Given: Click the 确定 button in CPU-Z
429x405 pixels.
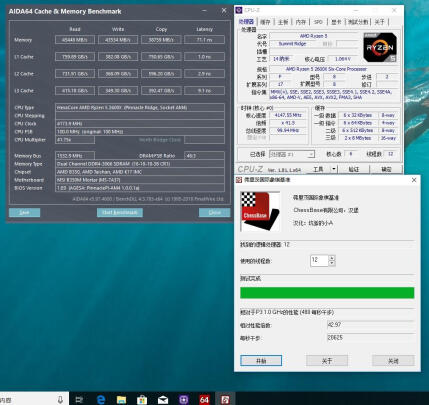Looking at the screenshot, I should click(386, 169).
